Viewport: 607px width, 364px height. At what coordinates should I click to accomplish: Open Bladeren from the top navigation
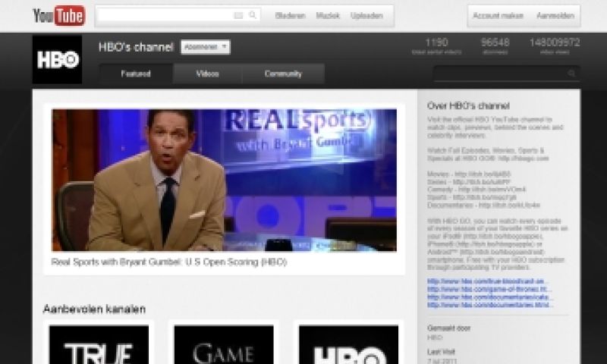coord(291,16)
